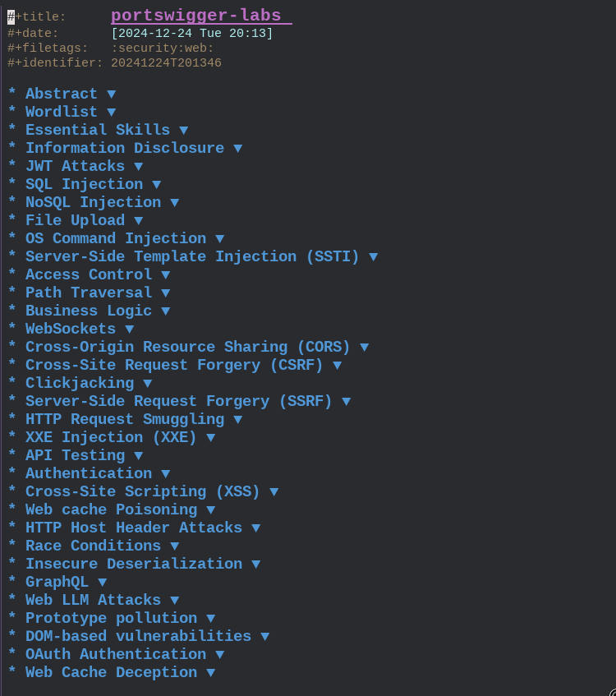Screen dimensions: 616x696
Task: Click the 2024-12-24 date timestamp
Action: point(191,34)
